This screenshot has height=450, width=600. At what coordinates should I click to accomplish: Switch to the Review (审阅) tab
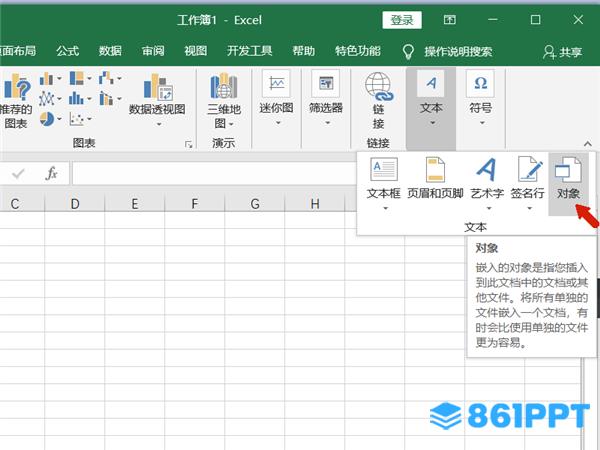click(x=153, y=51)
